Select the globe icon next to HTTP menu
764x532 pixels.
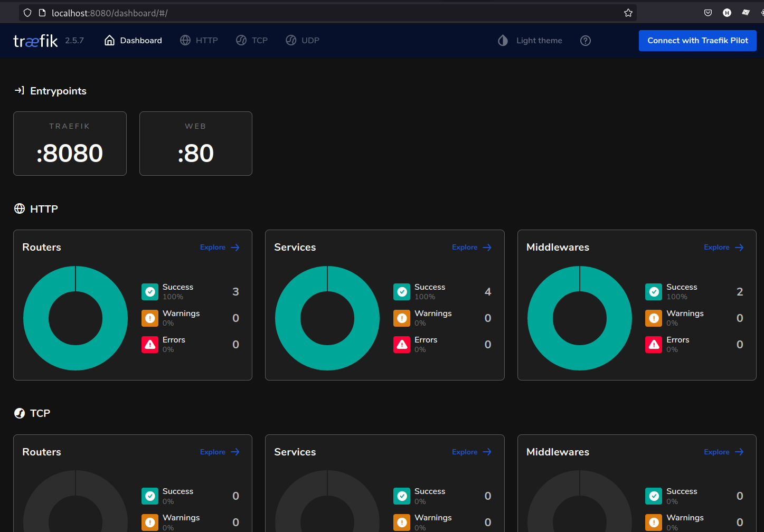click(x=185, y=40)
